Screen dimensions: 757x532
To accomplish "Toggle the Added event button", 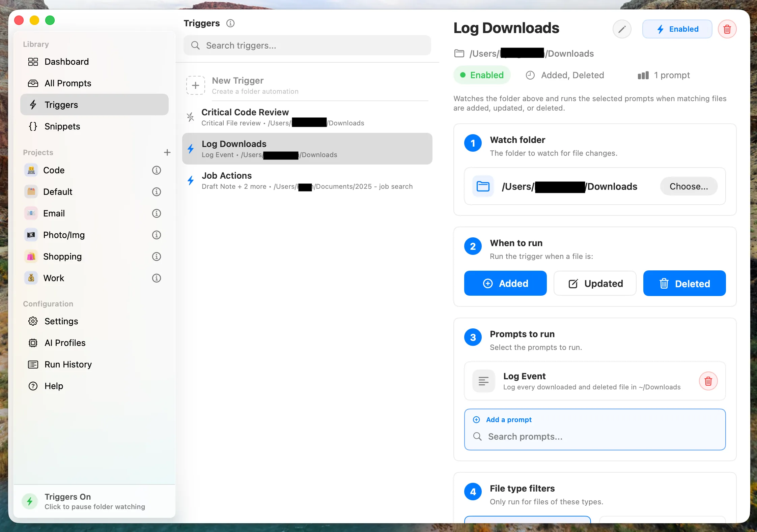I will [x=505, y=283].
